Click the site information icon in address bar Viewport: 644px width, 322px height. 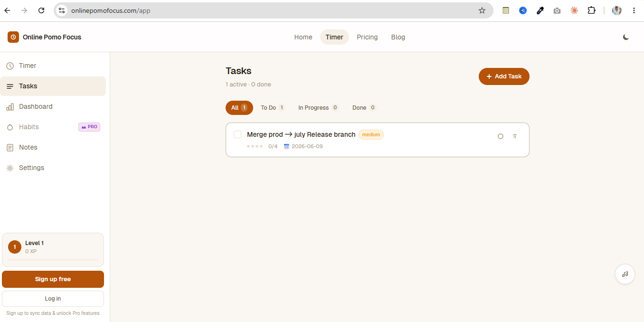[62, 10]
